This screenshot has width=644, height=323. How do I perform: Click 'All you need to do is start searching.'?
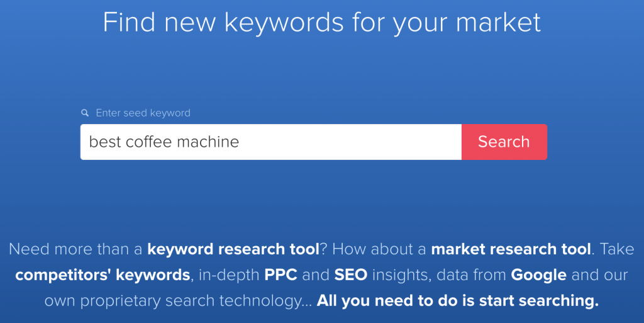458,301
